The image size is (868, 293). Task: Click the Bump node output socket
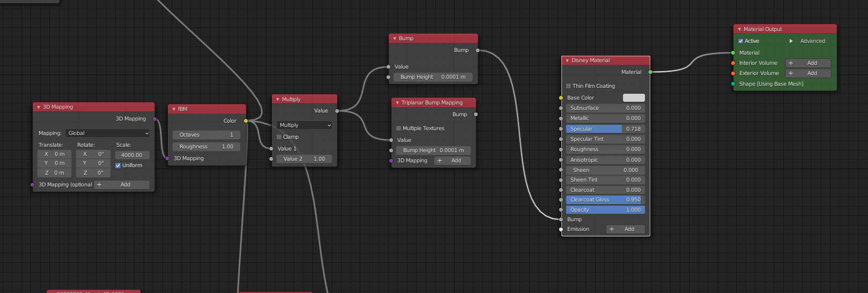coord(478,50)
